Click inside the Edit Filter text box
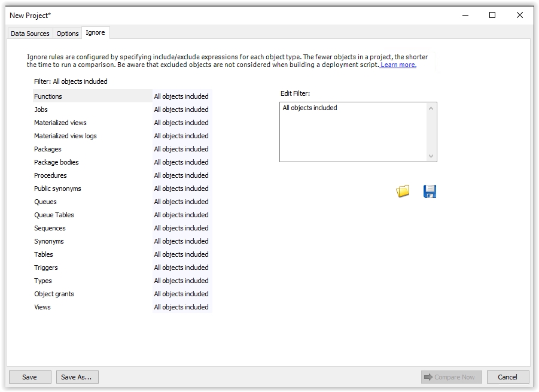 (353, 132)
